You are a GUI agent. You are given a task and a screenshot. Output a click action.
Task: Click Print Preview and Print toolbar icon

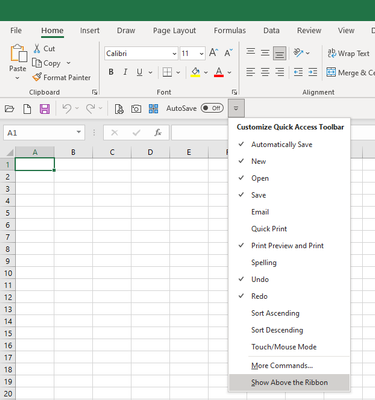point(119,109)
